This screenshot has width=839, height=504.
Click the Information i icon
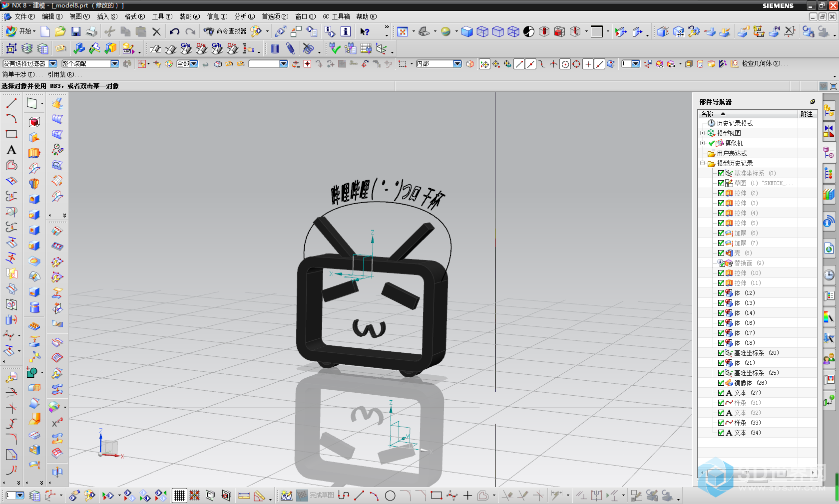coord(346,31)
